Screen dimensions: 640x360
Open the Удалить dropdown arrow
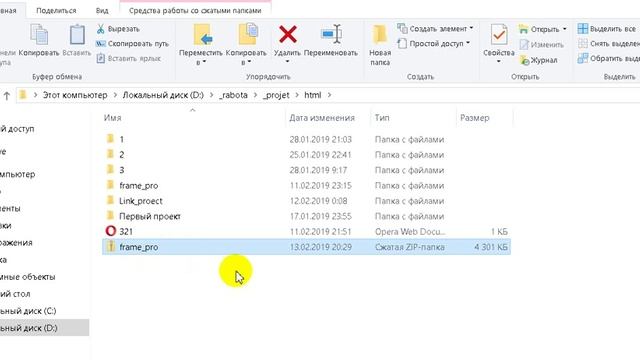(x=287, y=61)
